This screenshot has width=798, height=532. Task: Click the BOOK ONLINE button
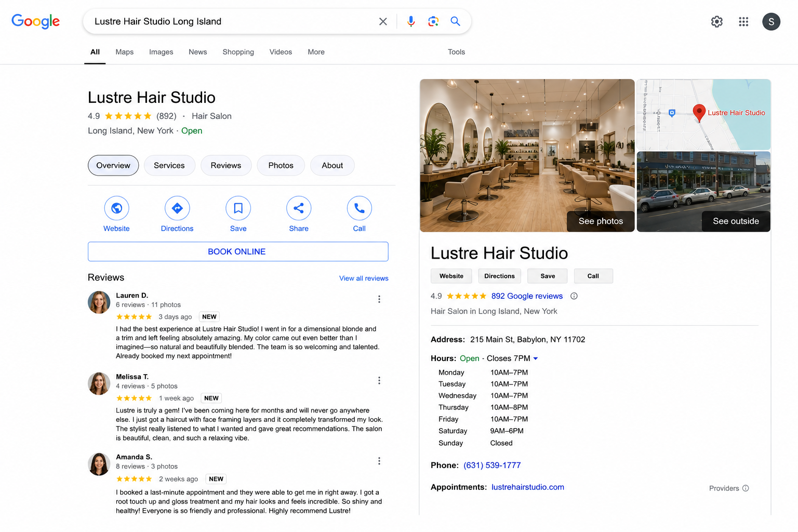tap(238, 251)
